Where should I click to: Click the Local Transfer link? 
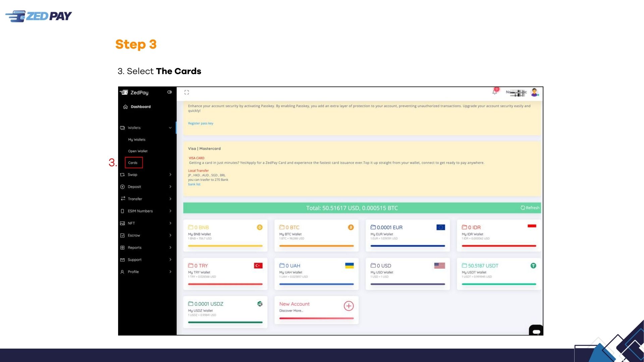point(198,171)
